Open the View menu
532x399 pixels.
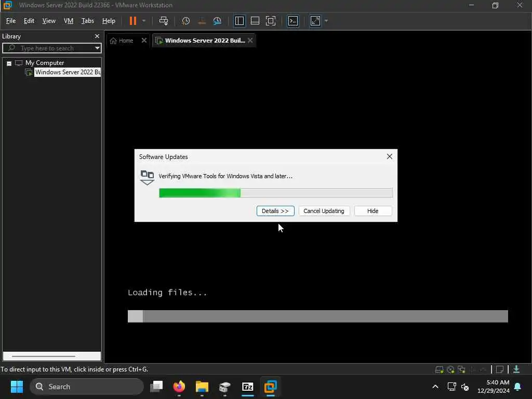[49, 21]
